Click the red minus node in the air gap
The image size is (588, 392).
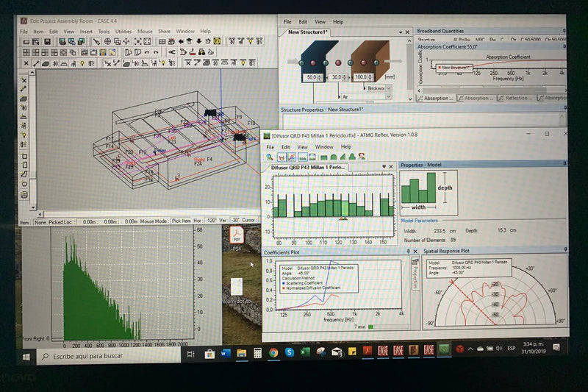[338, 63]
